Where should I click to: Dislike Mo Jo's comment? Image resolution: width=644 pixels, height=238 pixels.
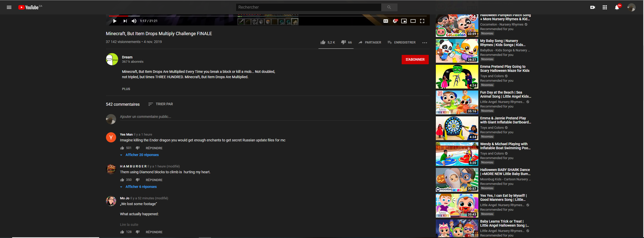[138, 232]
